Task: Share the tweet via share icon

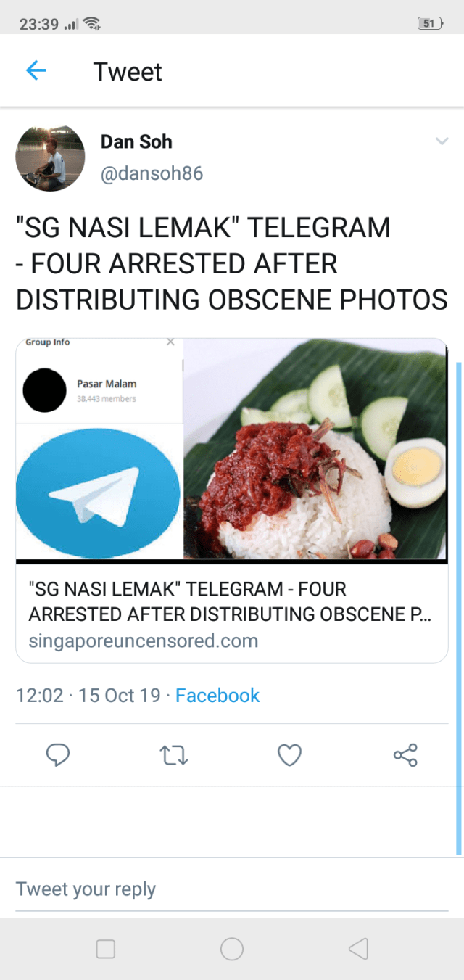Action: pos(405,755)
